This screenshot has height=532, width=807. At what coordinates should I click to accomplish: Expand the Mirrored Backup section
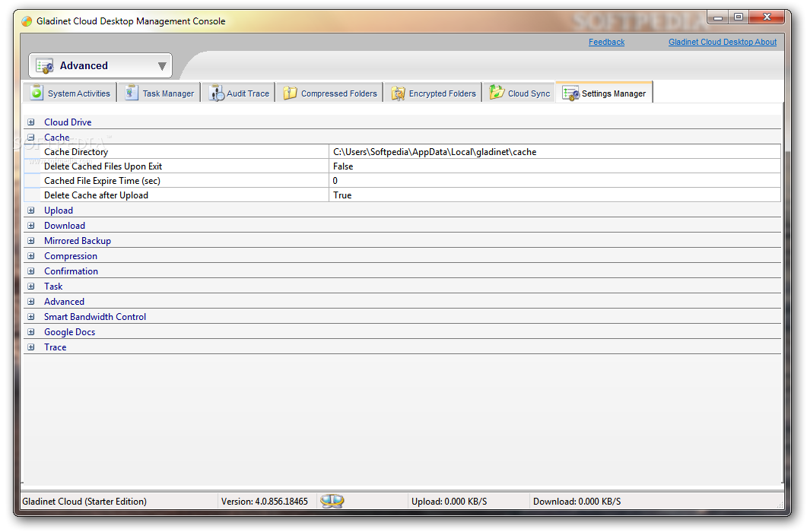31,240
